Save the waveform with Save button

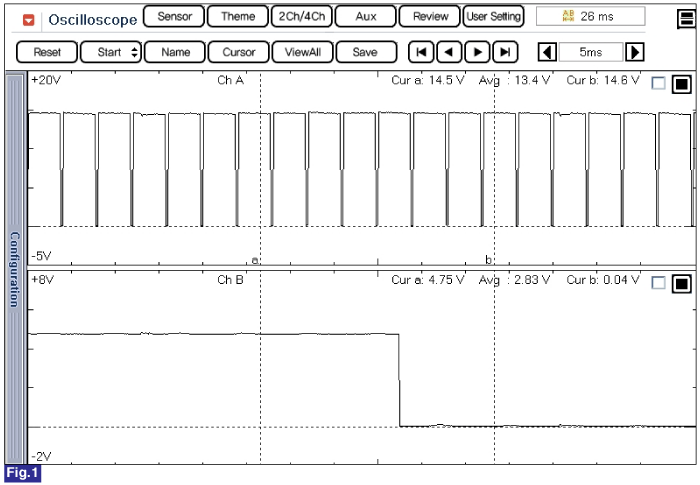point(366,52)
